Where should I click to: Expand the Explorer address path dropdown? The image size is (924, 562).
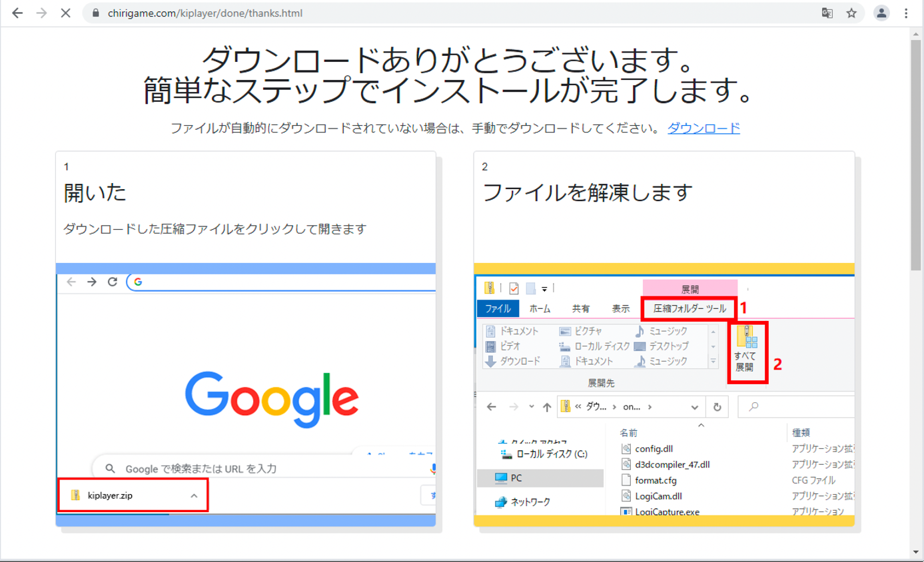(695, 407)
